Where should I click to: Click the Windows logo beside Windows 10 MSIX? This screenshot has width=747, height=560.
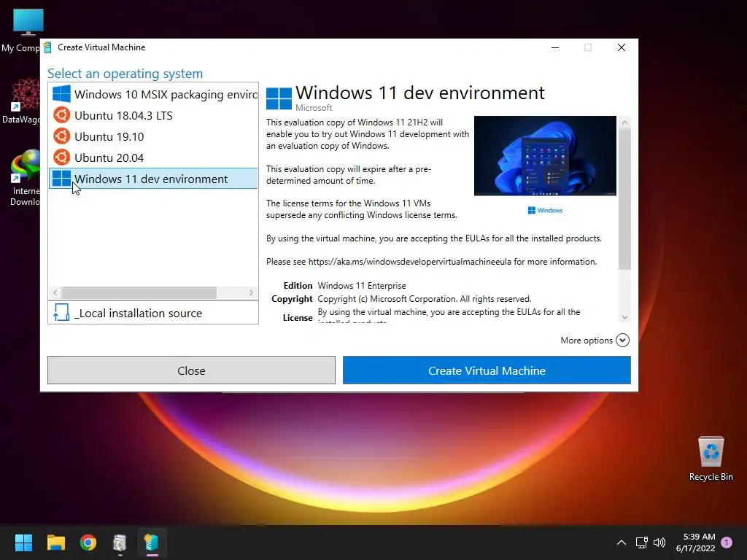[61, 93]
